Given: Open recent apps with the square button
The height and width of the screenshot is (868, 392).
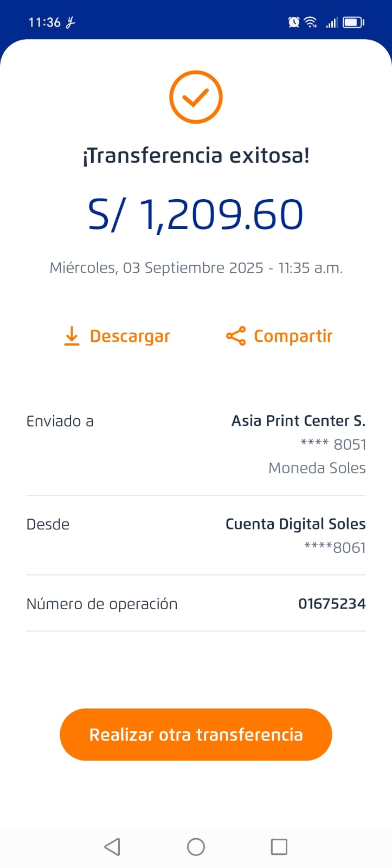Looking at the screenshot, I should click(279, 846).
